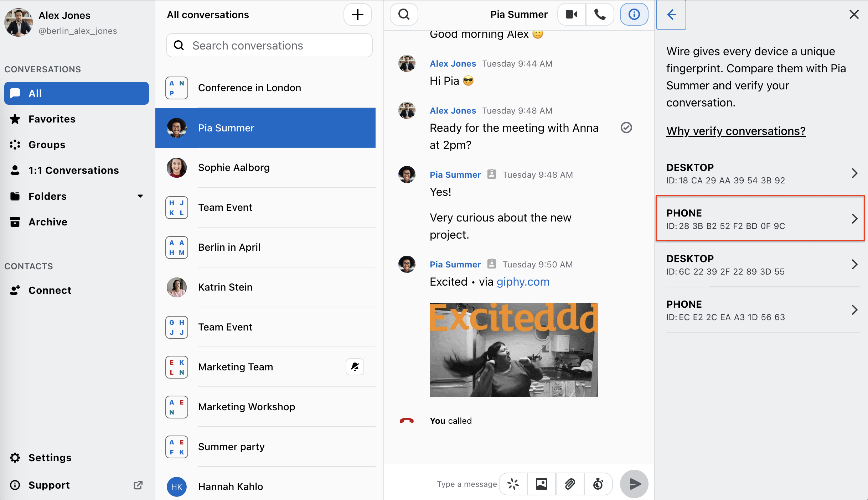This screenshot has width=868, height=500.
Task: Expand DESKTOP device ID 18 CA 29
Action: pyautogui.click(x=763, y=173)
